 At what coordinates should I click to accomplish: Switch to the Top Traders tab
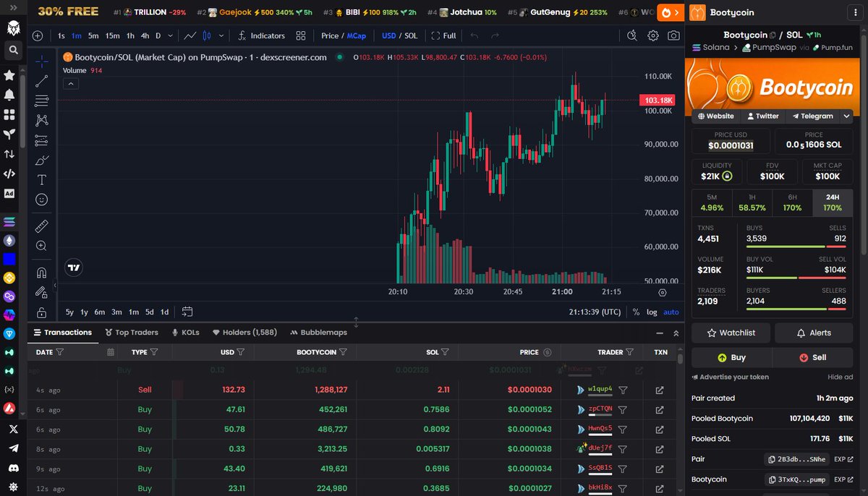(x=132, y=333)
